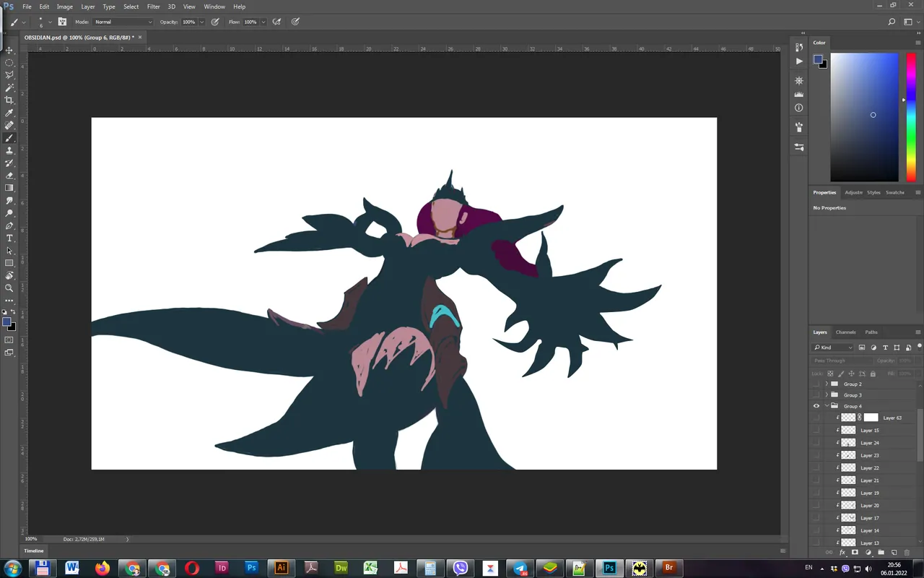Select the Gradient tool

9,188
